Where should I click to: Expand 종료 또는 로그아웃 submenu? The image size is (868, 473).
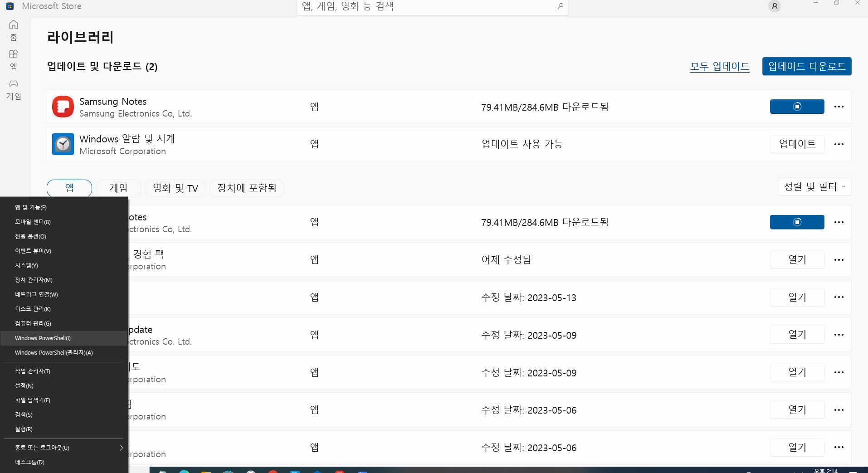(x=64, y=448)
